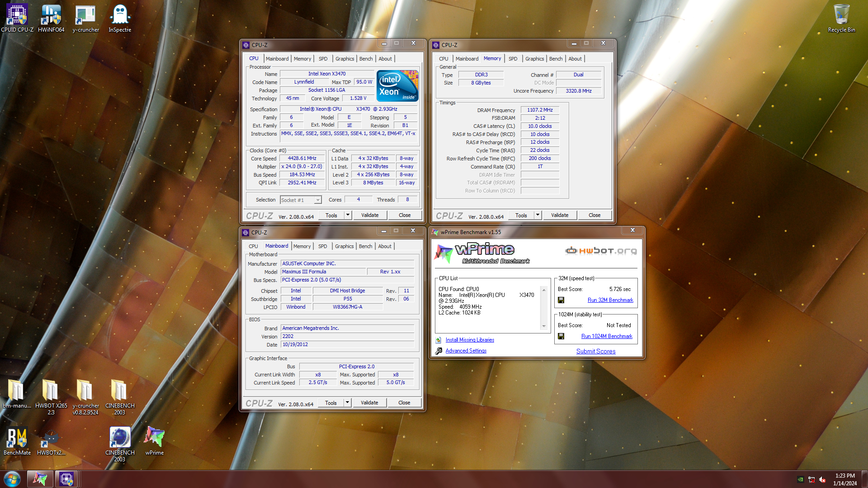This screenshot has width=868, height=488.
Task: Expand the Tools arrow in the Mainboard tab window
Action: pos(347,403)
